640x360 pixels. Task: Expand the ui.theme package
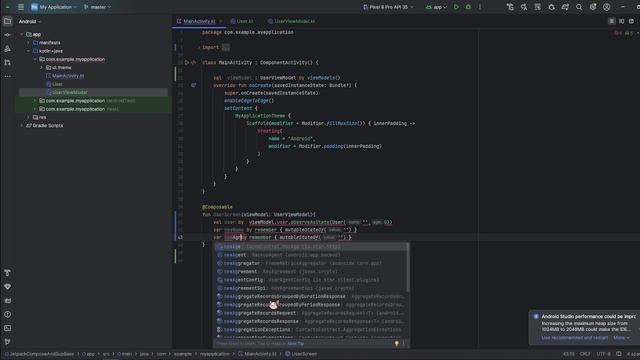tap(41, 68)
